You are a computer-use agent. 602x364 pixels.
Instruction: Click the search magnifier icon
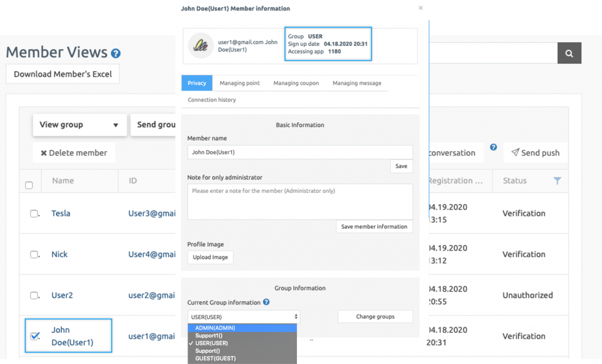point(568,53)
